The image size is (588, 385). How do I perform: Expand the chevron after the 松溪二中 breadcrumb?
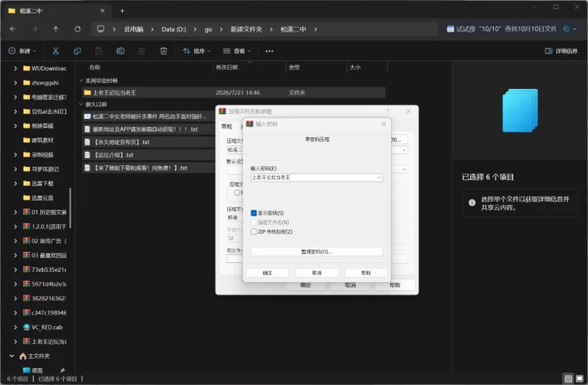click(315, 29)
